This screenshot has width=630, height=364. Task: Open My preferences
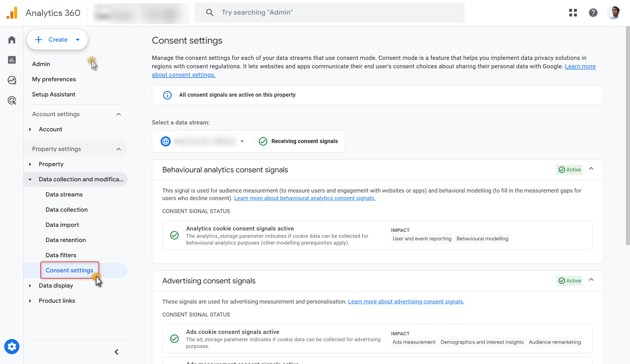[x=54, y=79]
